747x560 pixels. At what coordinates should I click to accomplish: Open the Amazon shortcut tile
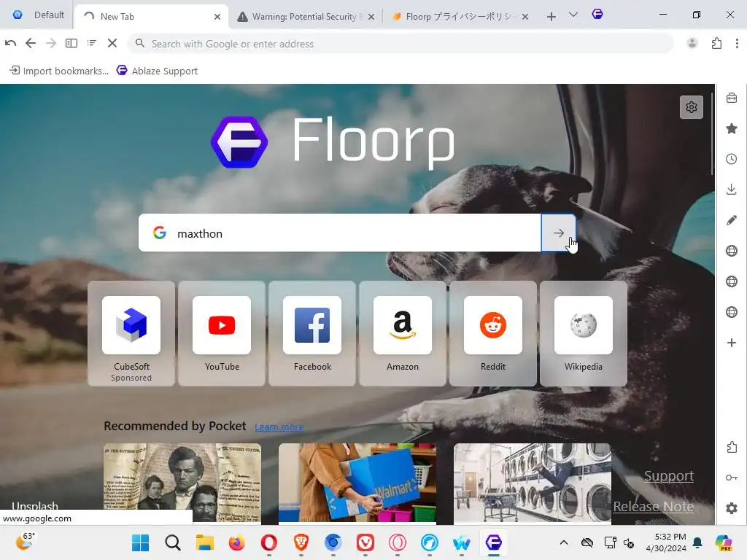pos(403,333)
